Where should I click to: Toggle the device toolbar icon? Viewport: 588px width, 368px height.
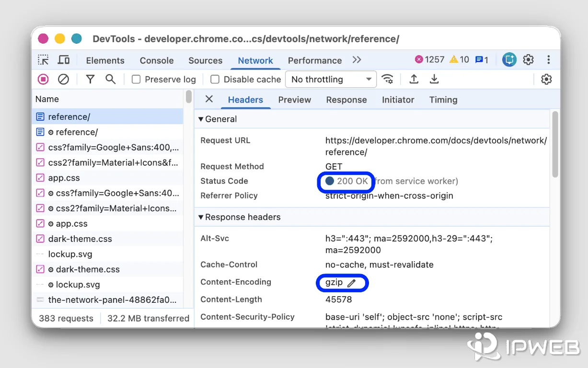click(64, 60)
